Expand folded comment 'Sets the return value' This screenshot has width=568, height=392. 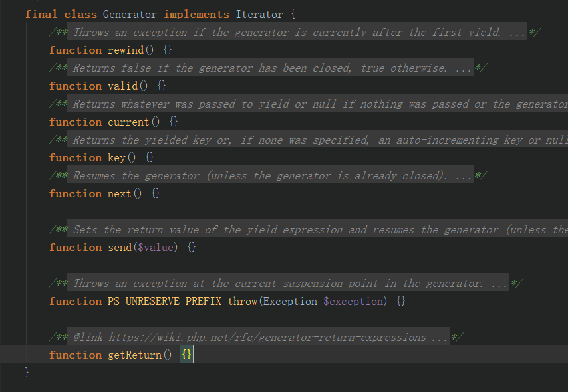coord(317,229)
